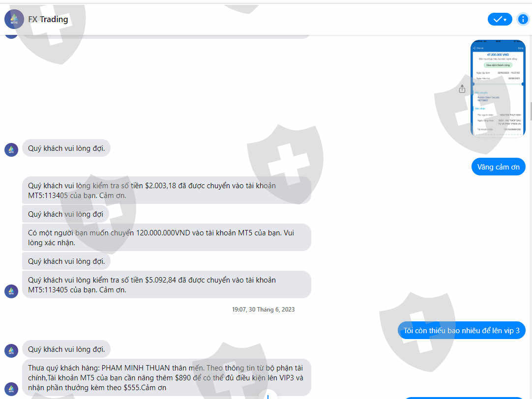Click the partially visible blue message at bottom
Screen dimensions: 532x399
[464, 398]
